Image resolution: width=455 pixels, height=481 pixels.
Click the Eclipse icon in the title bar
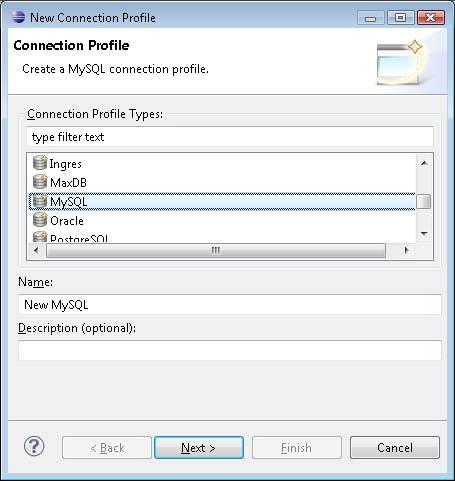[x=18, y=17]
